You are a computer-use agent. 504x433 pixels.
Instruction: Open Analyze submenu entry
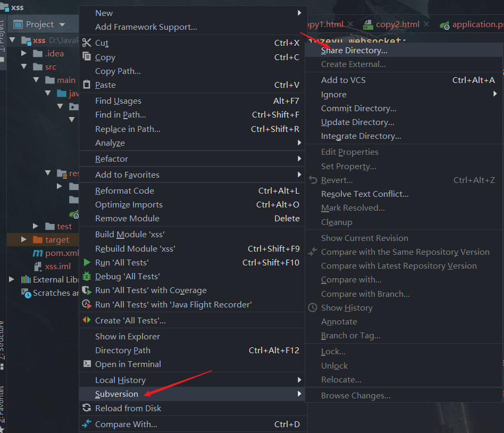point(192,143)
